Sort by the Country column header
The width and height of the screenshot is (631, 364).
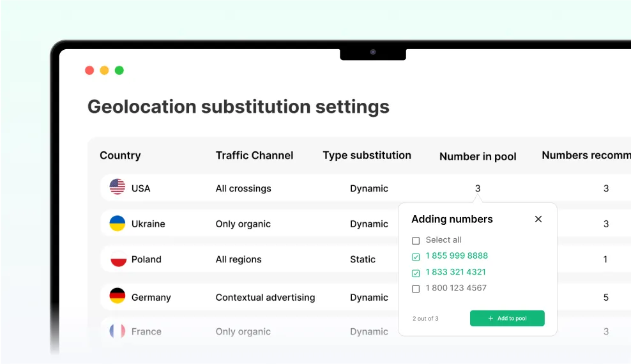click(120, 155)
